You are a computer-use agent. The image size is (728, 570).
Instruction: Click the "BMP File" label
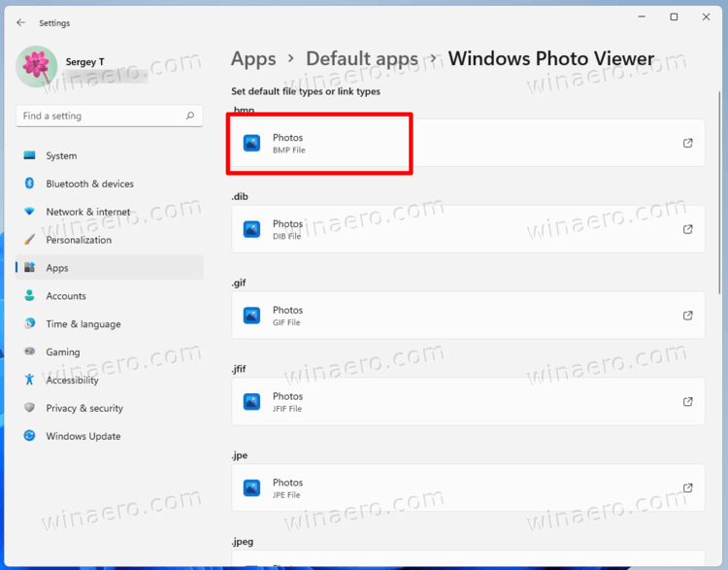click(289, 151)
